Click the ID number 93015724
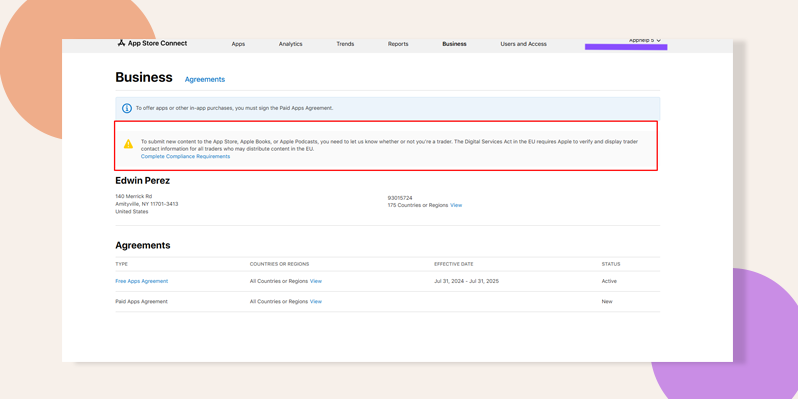798x399 pixels. [400, 197]
